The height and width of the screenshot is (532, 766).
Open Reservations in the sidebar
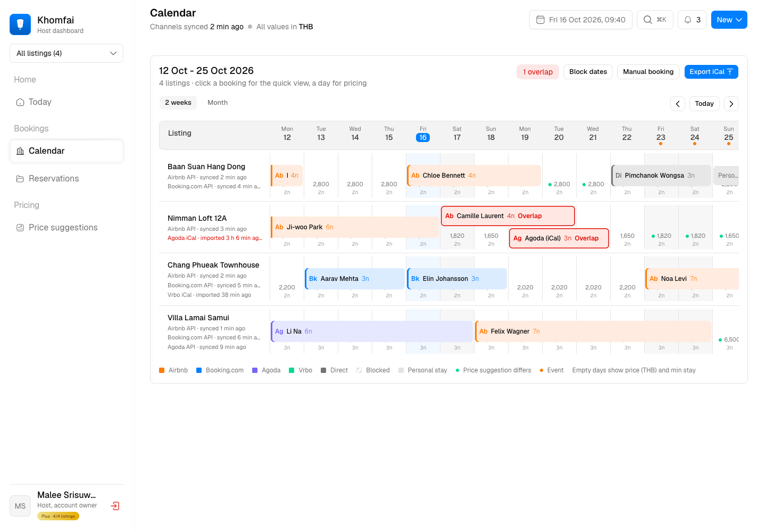[x=66, y=179]
